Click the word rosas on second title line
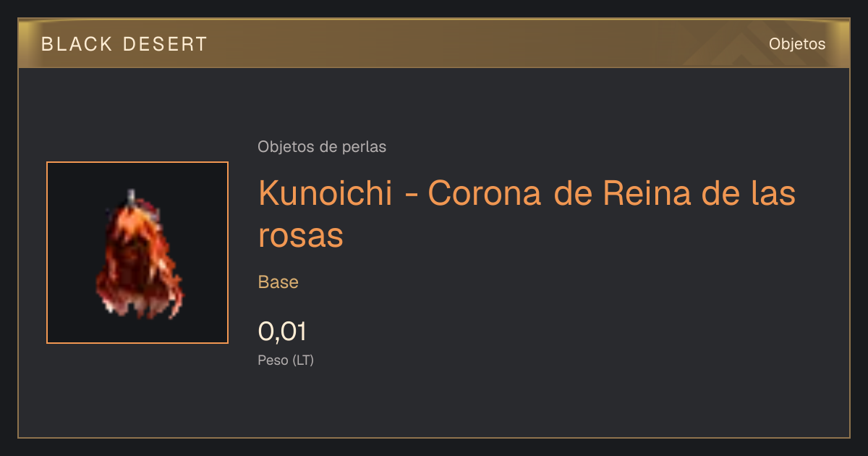The image size is (868, 456). [300, 236]
